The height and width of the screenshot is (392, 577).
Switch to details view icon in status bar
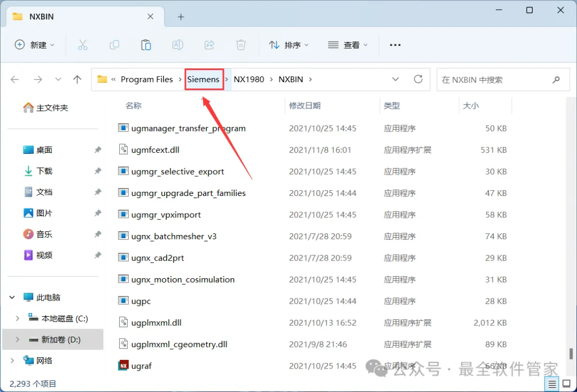tap(552, 384)
